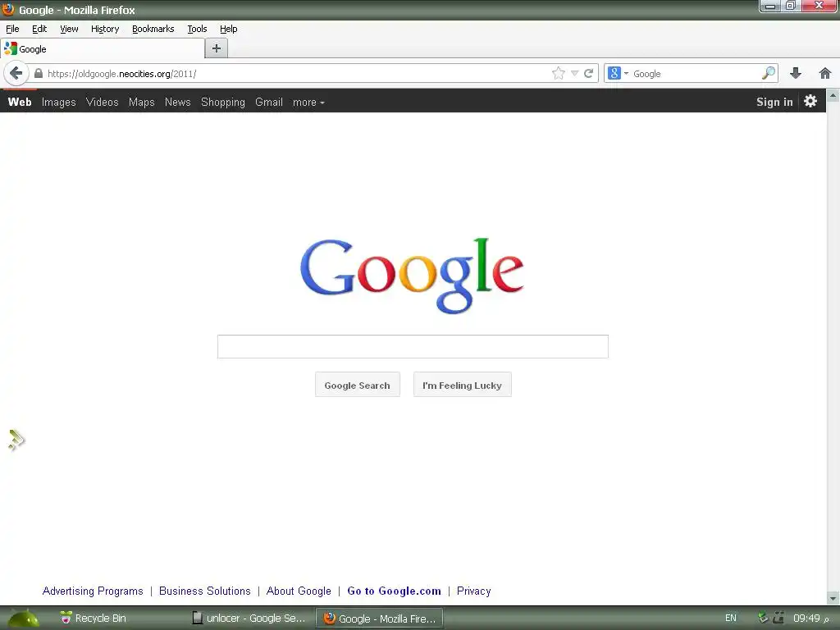Reload the page with the refresh icon
This screenshot has width=840, height=630.
tap(588, 73)
